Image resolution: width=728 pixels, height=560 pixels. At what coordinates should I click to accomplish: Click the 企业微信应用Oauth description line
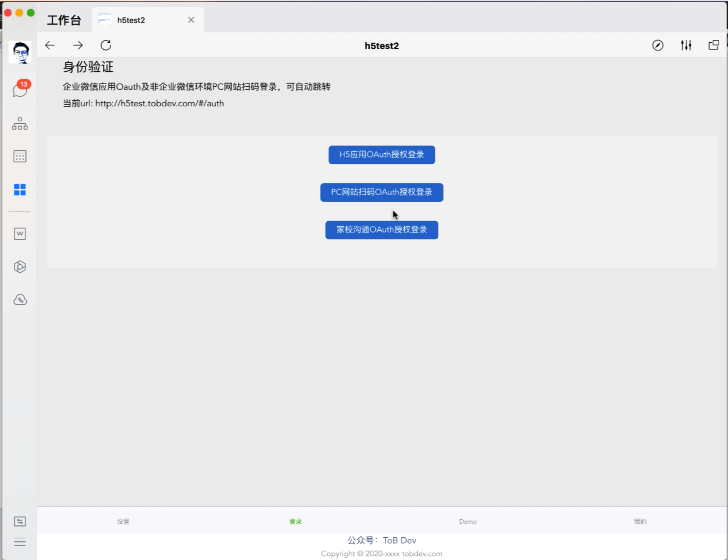[197, 87]
